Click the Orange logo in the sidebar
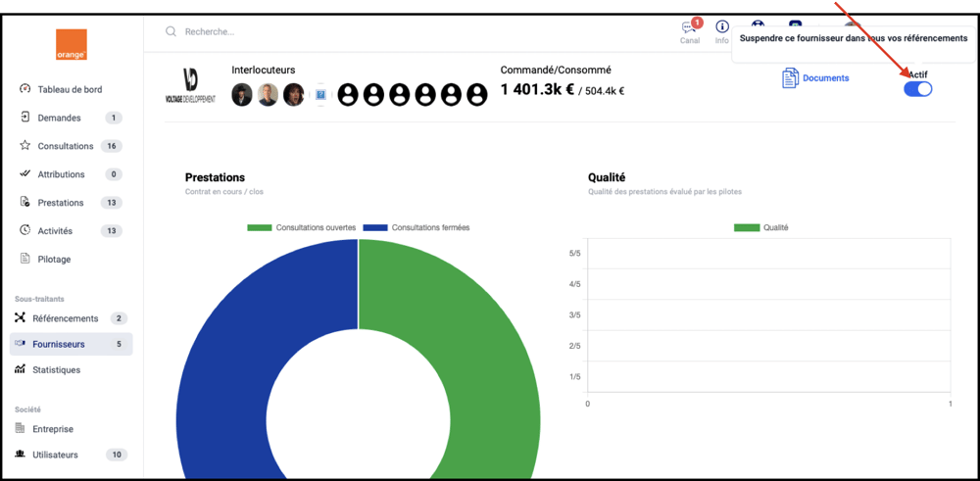 (x=72, y=44)
